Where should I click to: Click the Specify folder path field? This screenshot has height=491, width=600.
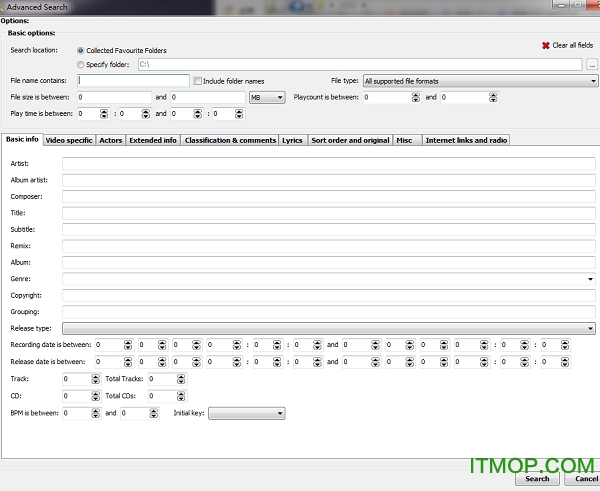[x=360, y=64]
